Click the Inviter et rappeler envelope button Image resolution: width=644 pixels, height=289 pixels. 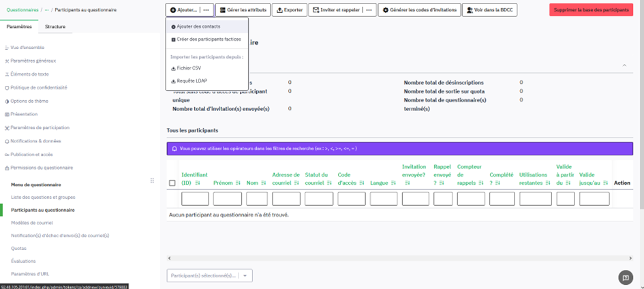tap(335, 10)
